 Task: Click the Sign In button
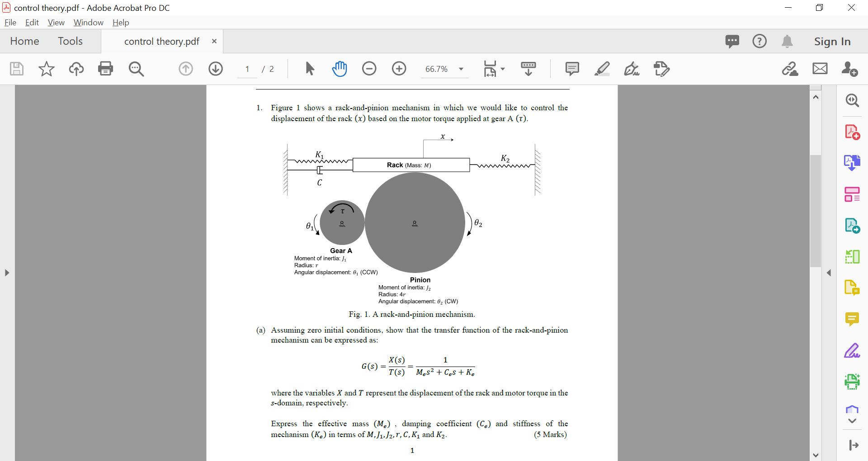(x=832, y=41)
